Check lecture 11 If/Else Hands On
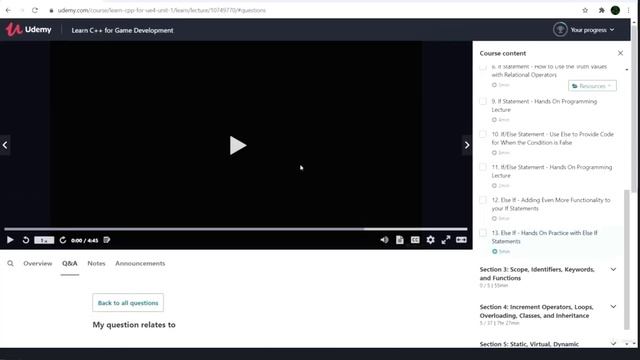The height and width of the screenshot is (360, 640). (483, 167)
